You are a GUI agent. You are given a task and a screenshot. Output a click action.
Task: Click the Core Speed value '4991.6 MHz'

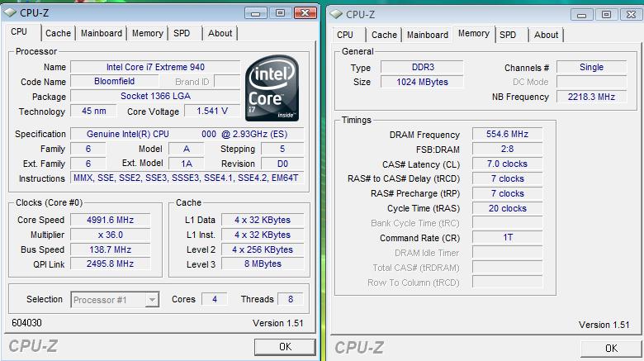(x=110, y=220)
